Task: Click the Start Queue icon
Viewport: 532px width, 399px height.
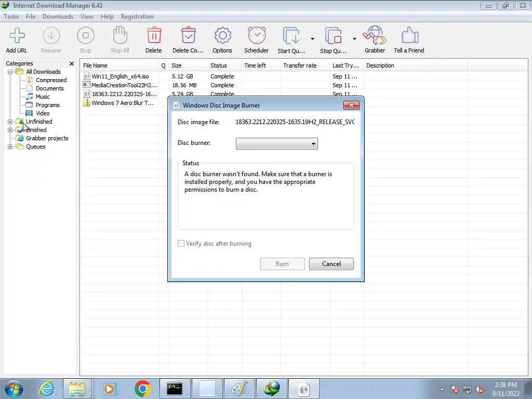Action: (291, 36)
